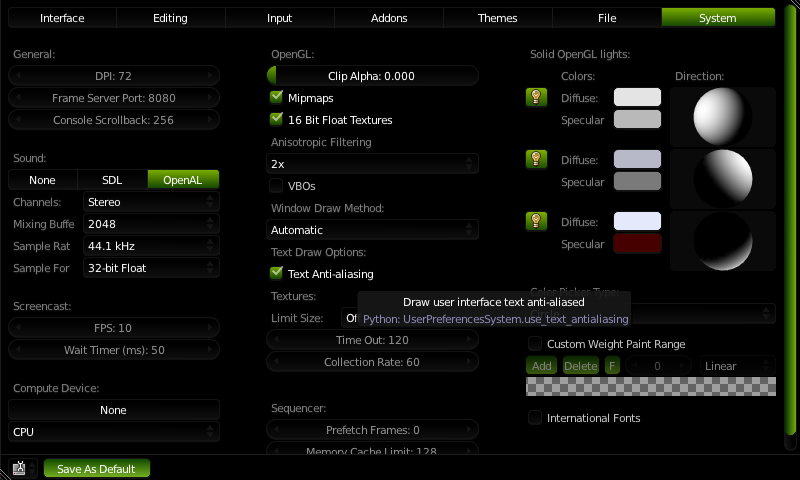Click the Clip Alpha slider
The width and height of the screenshot is (800, 480).
[372, 75]
